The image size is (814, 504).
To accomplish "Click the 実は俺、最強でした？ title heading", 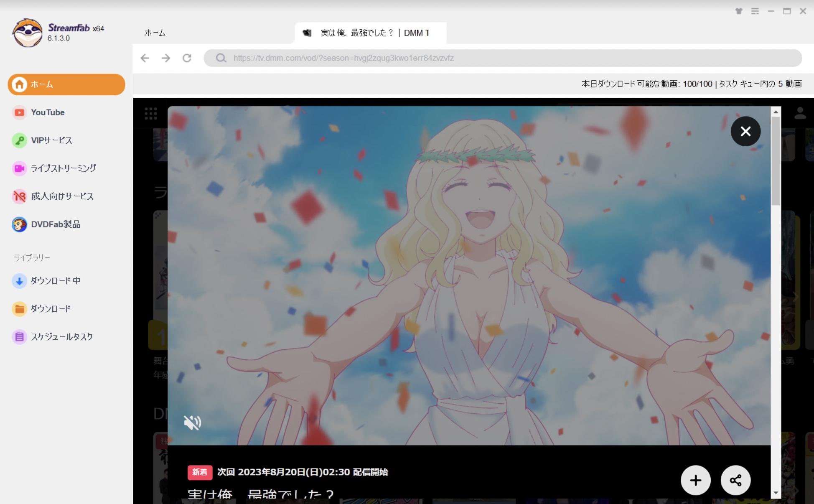I will point(261,494).
